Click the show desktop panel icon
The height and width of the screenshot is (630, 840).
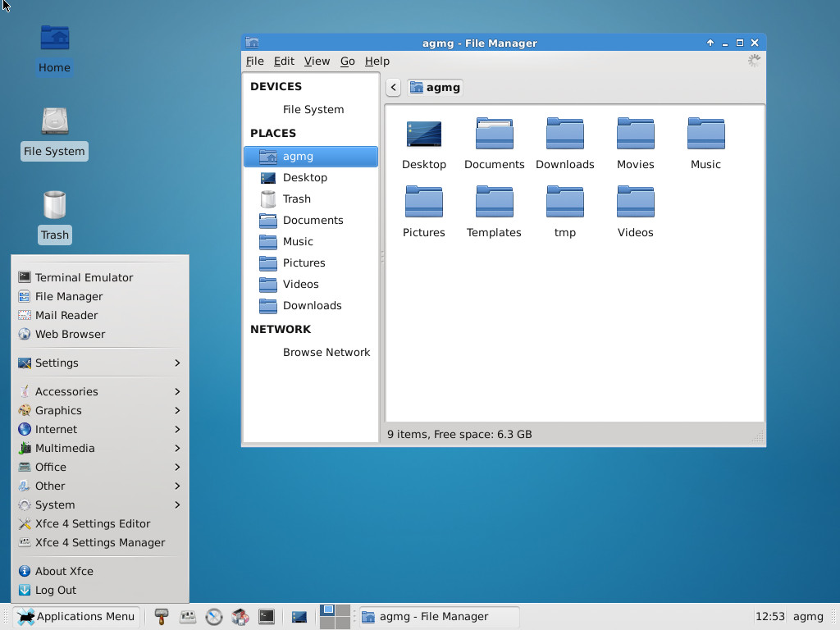(x=299, y=617)
